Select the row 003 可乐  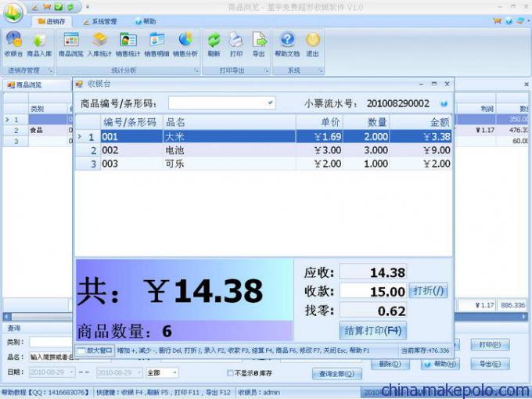tap(264, 164)
